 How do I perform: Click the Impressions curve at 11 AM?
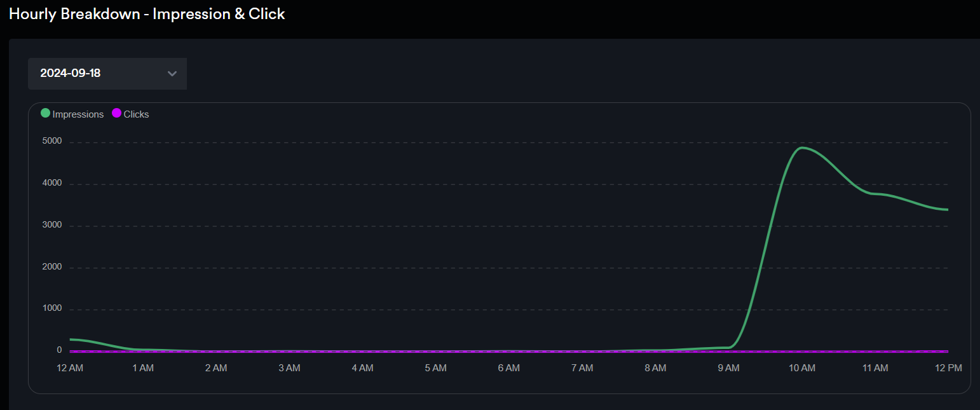tap(875, 194)
